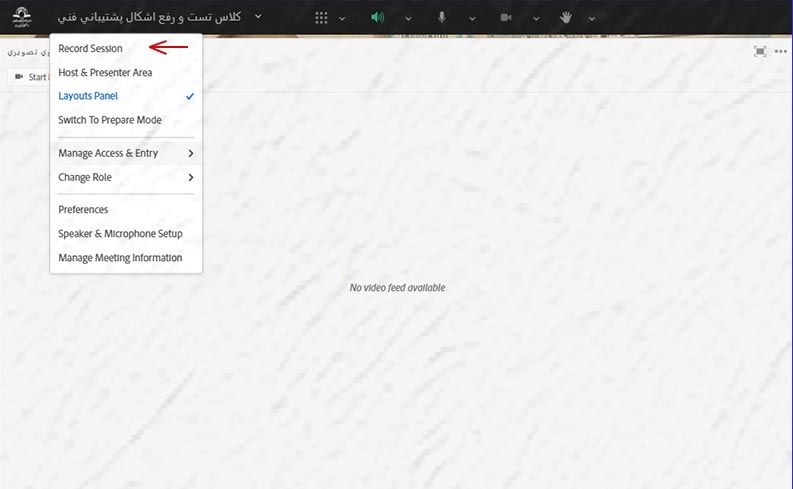Open the dropdown arrow beside the speaker icon
793x489 pixels.
407,18
